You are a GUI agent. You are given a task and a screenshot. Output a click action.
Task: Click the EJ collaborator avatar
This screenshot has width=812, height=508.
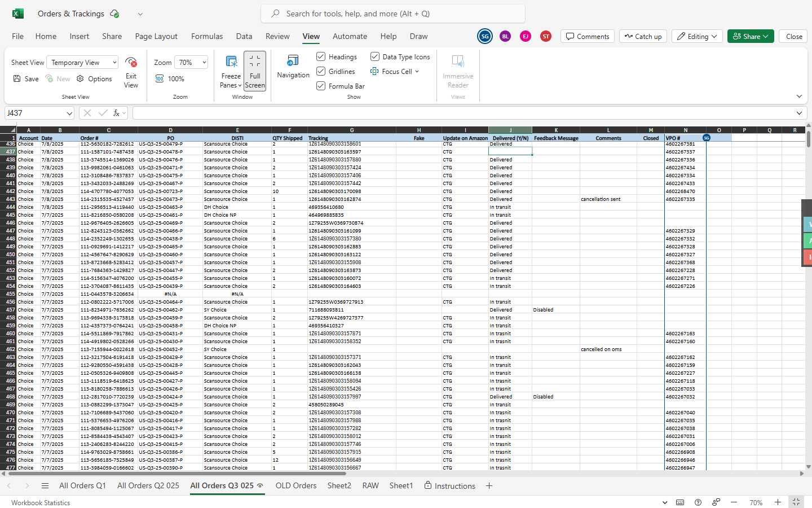click(x=526, y=36)
